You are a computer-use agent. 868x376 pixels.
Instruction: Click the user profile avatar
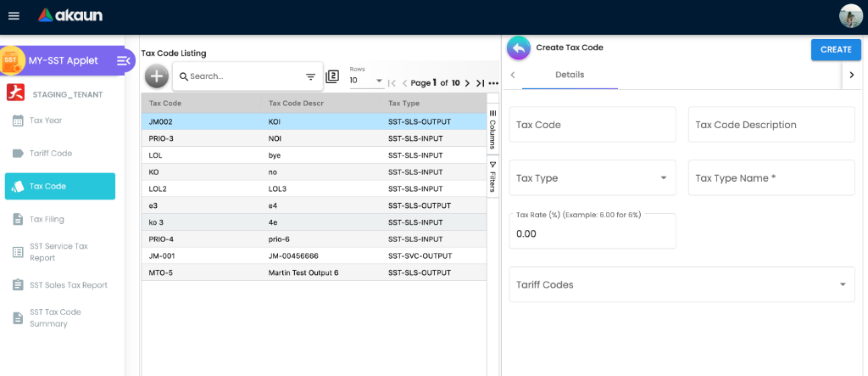coord(850,15)
